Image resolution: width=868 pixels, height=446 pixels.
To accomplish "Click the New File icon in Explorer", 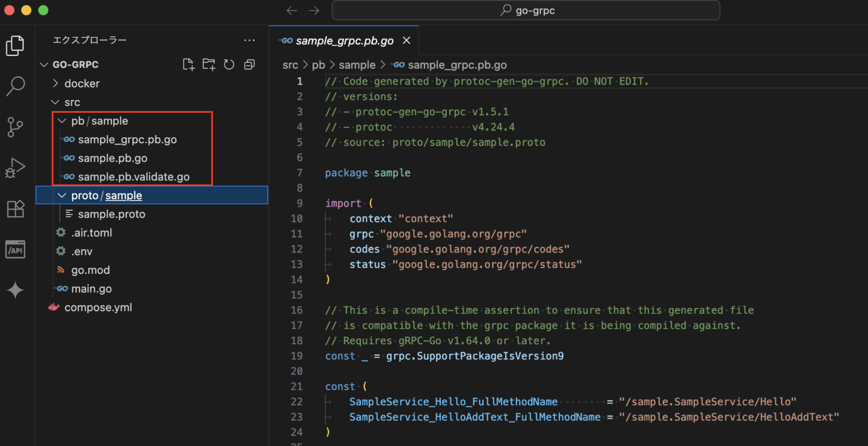I will click(188, 64).
